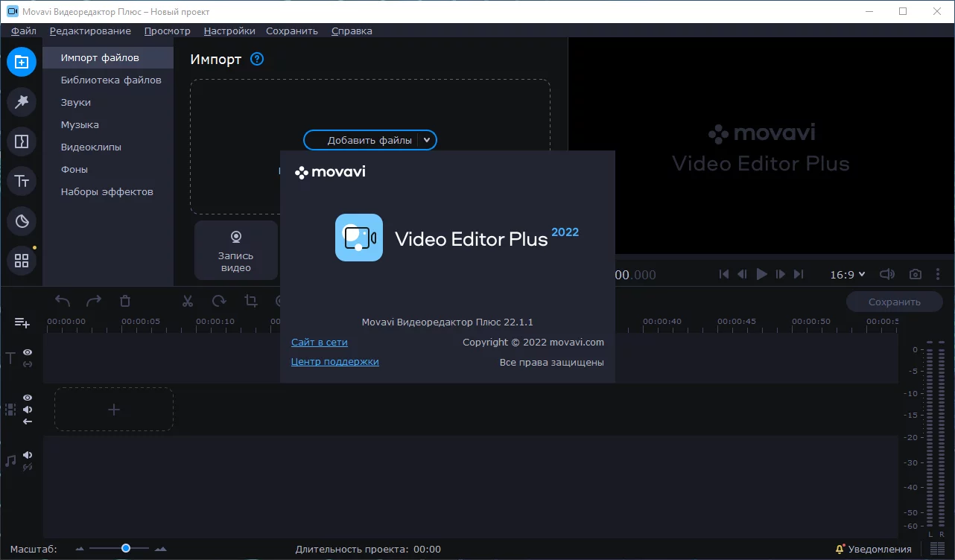Viewport: 955px width, 560px height.
Task: Mute the video track audio
Action: point(28,410)
